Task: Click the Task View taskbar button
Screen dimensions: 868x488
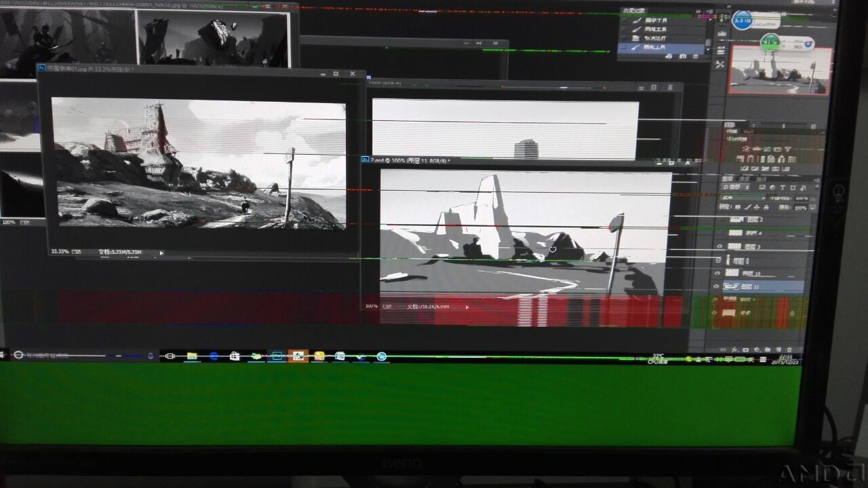Action: (170, 356)
